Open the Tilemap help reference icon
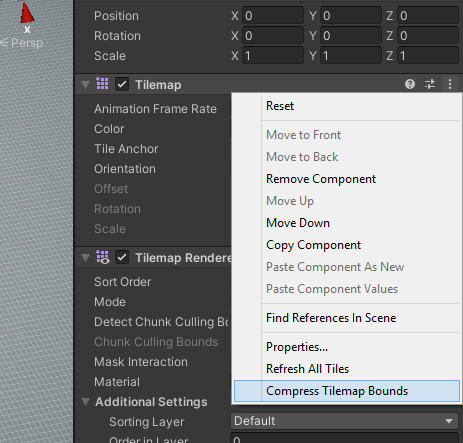The width and height of the screenshot is (463, 443). (x=410, y=84)
